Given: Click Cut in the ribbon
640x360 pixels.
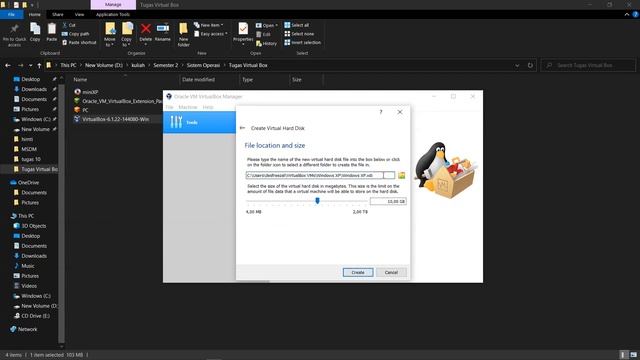Looking at the screenshot, I should (69, 25).
